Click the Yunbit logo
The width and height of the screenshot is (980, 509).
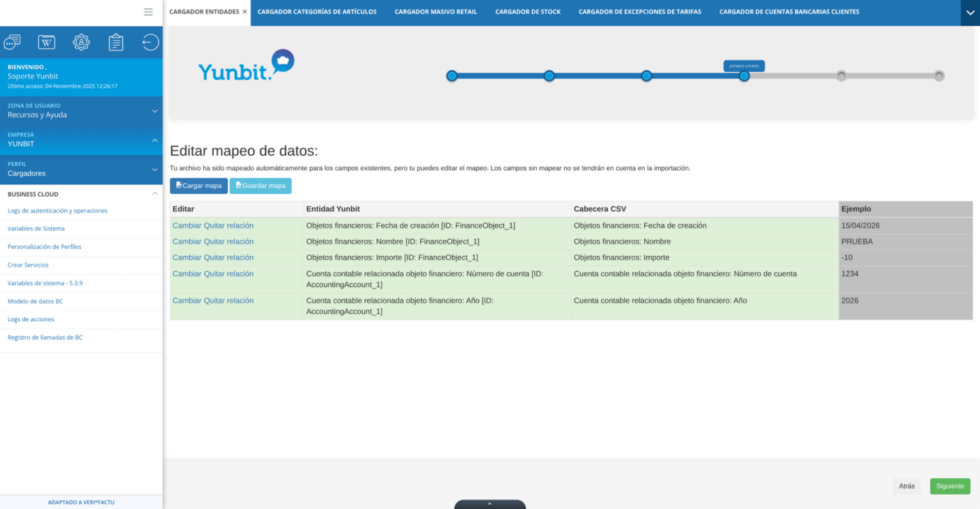(x=246, y=65)
